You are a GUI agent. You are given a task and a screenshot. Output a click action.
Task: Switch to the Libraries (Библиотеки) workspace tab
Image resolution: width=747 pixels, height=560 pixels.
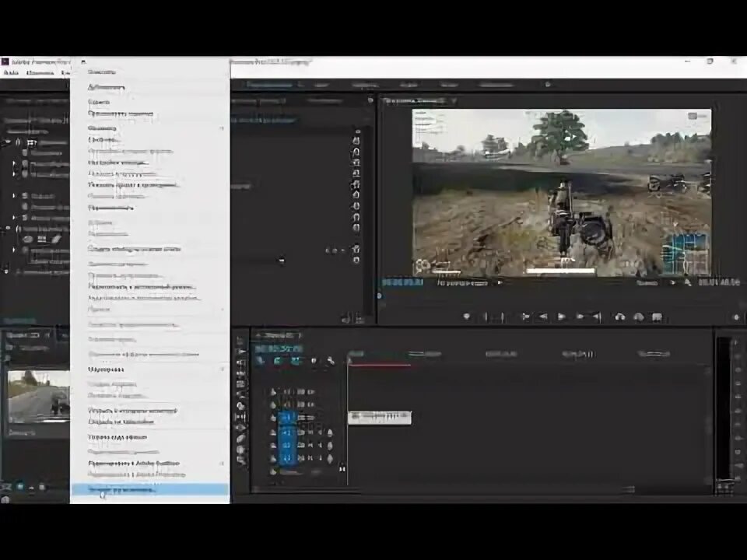(496, 85)
